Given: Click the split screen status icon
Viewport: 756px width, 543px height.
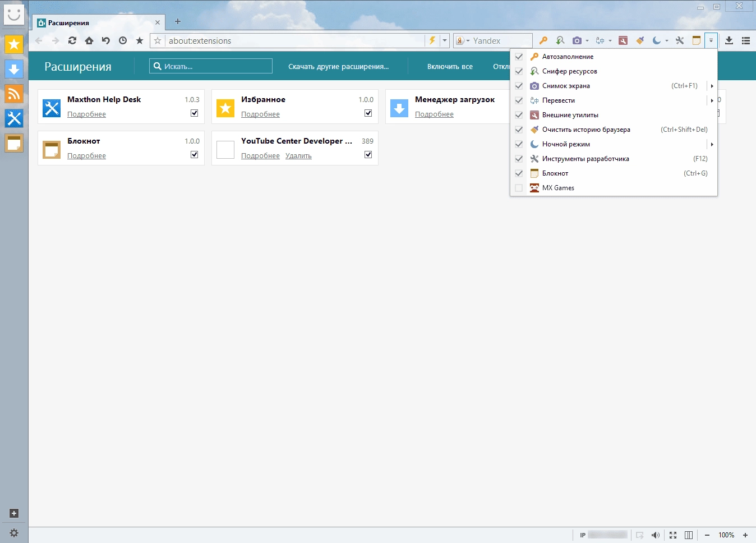Looking at the screenshot, I should click(x=689, y=535).
